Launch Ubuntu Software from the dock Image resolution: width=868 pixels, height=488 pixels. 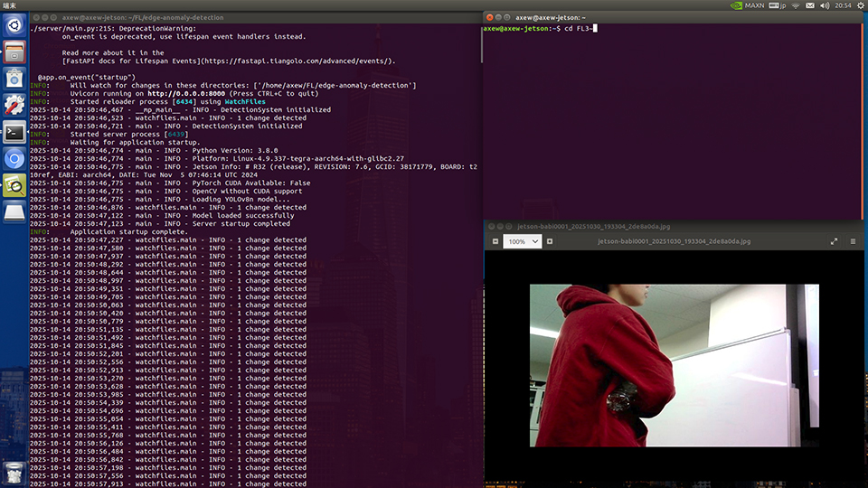point(14,80)
